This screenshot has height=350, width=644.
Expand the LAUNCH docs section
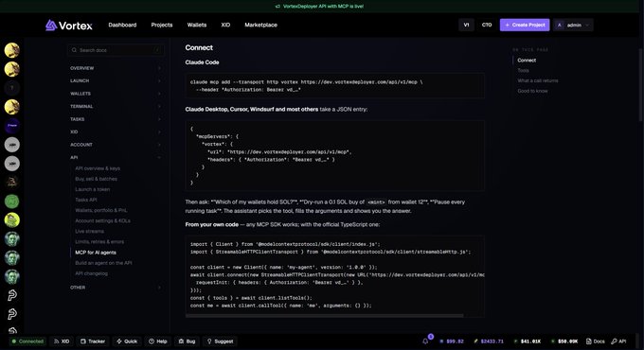[x=115, y=80]
